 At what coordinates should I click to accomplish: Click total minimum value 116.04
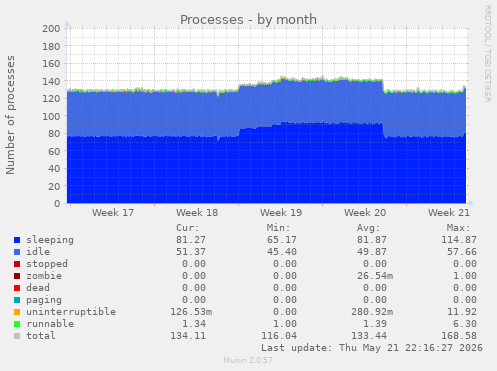(279, 336)
